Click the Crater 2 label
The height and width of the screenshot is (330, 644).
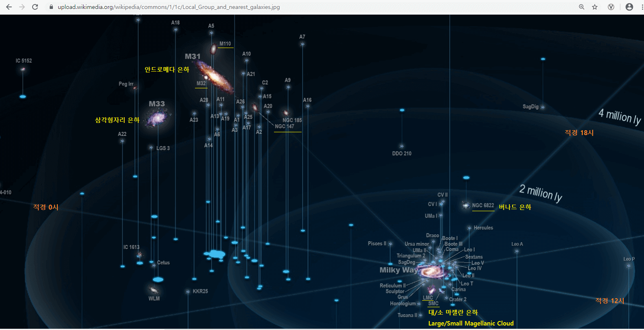[x=458, y=299]
